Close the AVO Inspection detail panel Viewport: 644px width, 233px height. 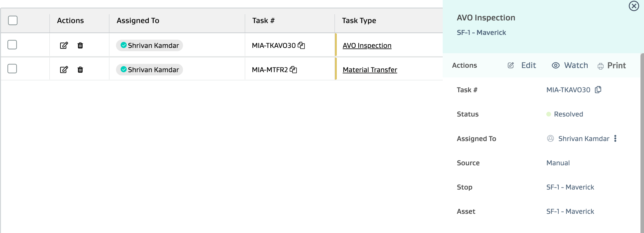tap(634, 6)
